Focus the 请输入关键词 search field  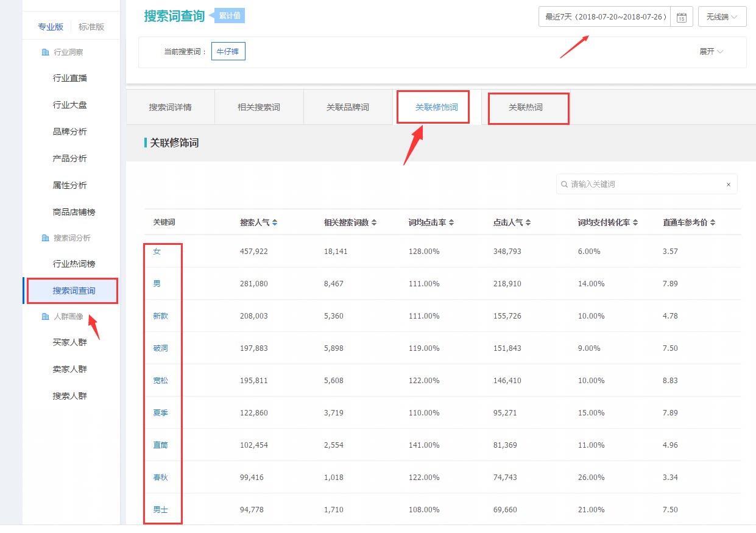pos(647,184)
